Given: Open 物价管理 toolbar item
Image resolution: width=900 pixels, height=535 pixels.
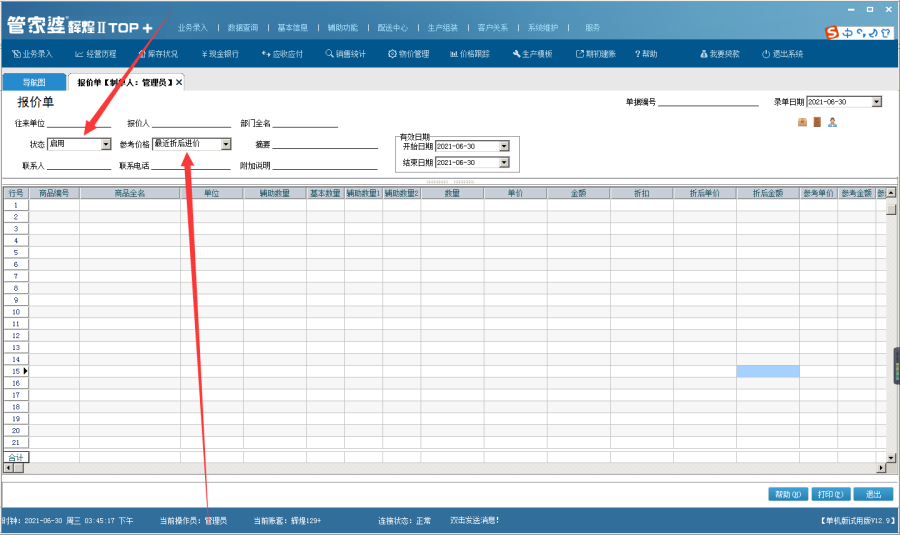Looking at the screenshot, I should coord(408,53).
